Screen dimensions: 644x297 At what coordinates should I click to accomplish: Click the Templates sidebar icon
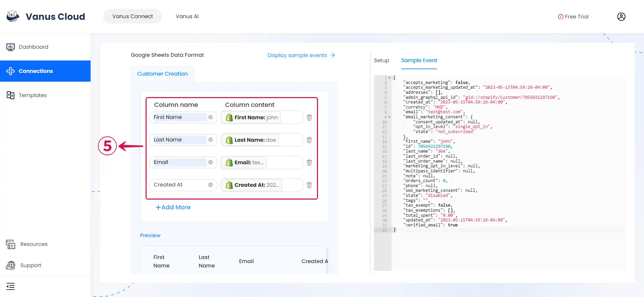[x=10, y=95]
